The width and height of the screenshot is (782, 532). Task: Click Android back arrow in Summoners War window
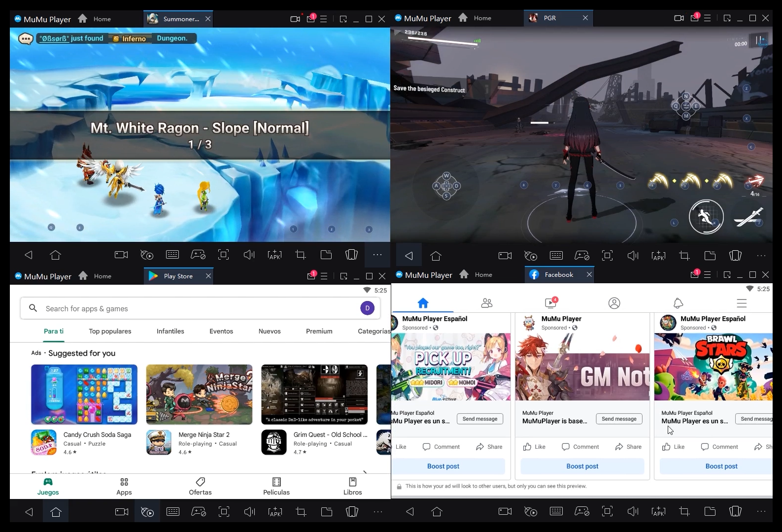click(29, 255)
